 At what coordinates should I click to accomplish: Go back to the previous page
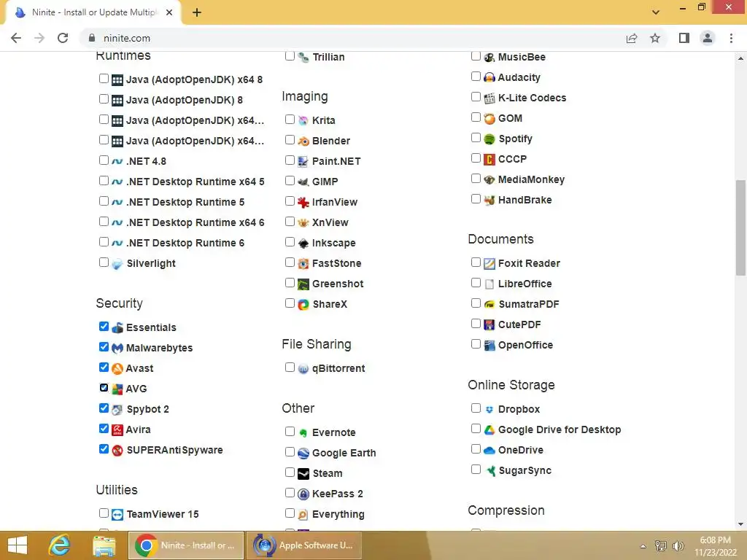[16, 38]
